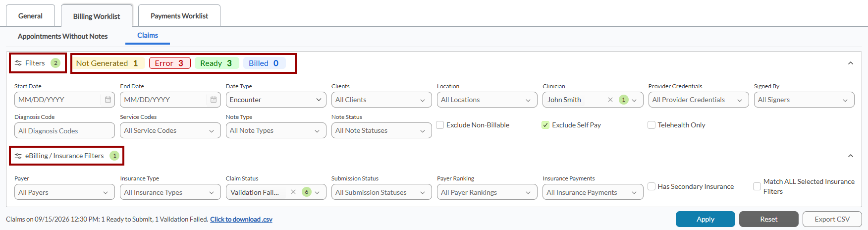This screenshot has height=230, width=868.
Task: Click the Apply button
Action: pyautogui.click(x=705, y=219)
